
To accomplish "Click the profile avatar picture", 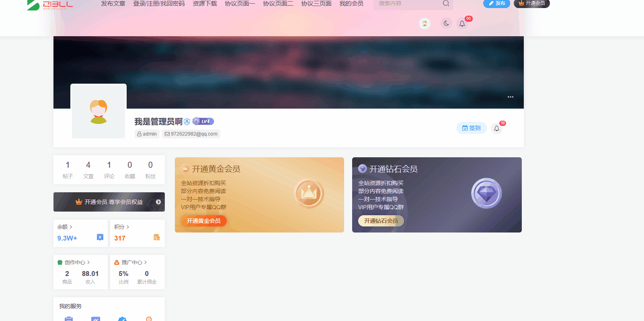I will [x=98, y=111].
